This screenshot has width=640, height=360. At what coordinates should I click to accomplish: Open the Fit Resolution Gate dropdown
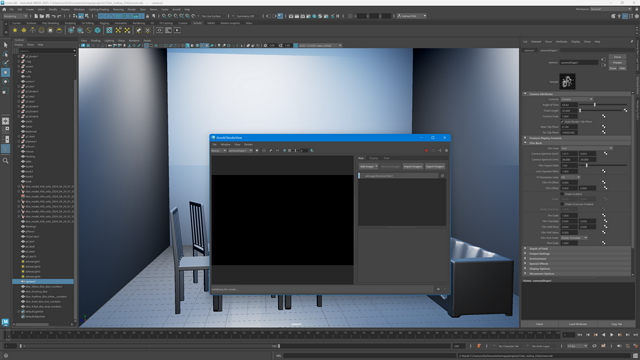pos(570,178)
